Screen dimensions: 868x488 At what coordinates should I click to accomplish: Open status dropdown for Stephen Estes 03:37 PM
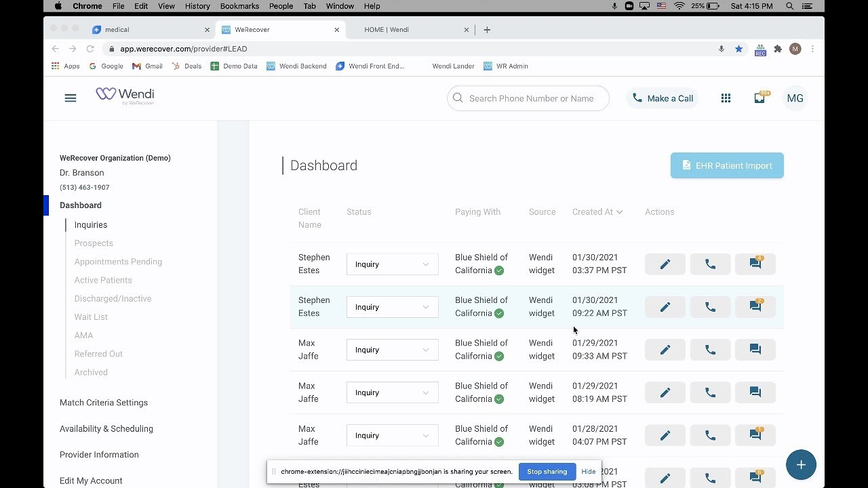pos(393,264)
